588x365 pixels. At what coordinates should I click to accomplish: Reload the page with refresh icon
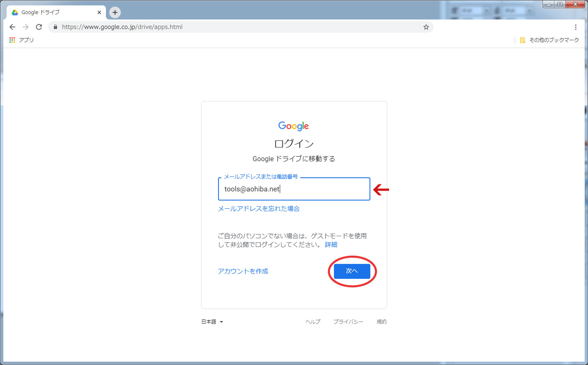[x=39, y=27]
